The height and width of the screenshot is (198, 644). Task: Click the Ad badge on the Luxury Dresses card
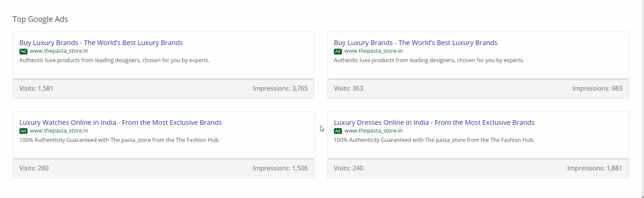pos(338,131)
